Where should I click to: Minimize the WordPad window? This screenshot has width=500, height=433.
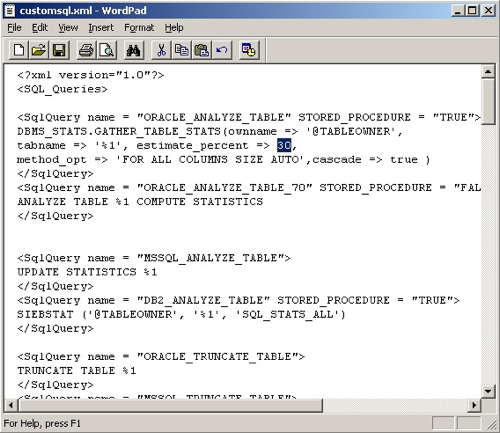click(x=458, y=11)
